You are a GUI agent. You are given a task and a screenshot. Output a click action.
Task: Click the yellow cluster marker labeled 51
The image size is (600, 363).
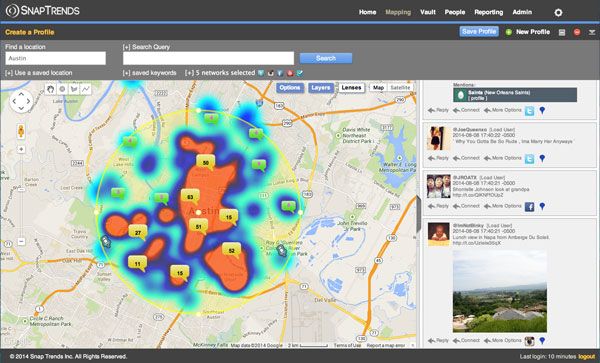(199, 227)
